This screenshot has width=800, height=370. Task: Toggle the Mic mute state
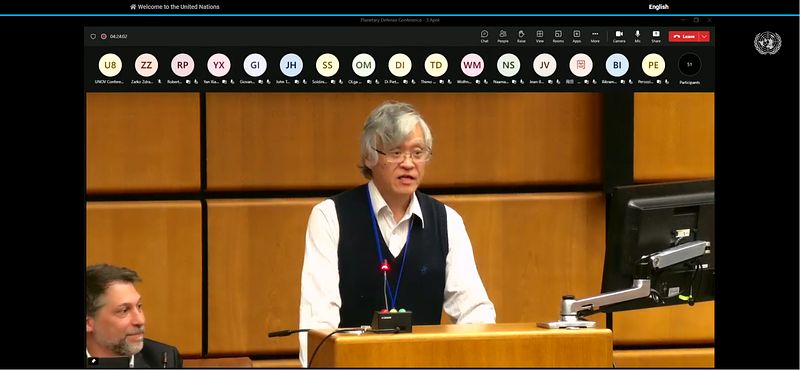(637, 36)
